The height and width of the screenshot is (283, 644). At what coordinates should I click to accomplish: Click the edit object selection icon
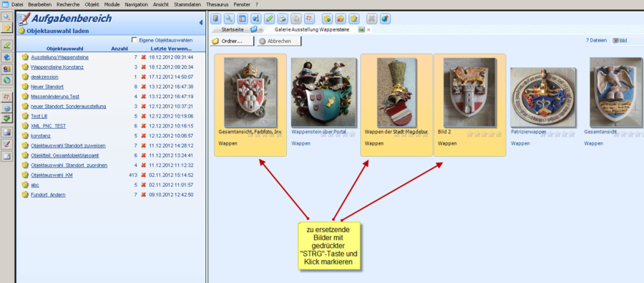click(354, 19)
